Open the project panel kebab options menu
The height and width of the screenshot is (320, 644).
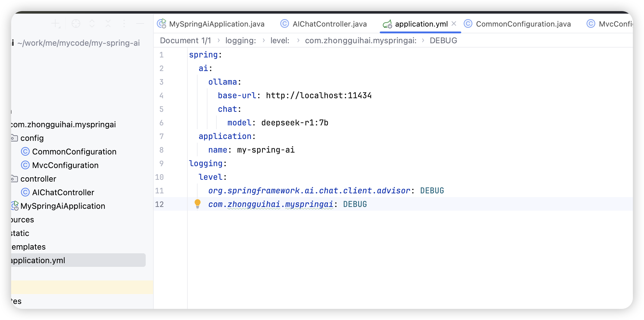(124, 23)
